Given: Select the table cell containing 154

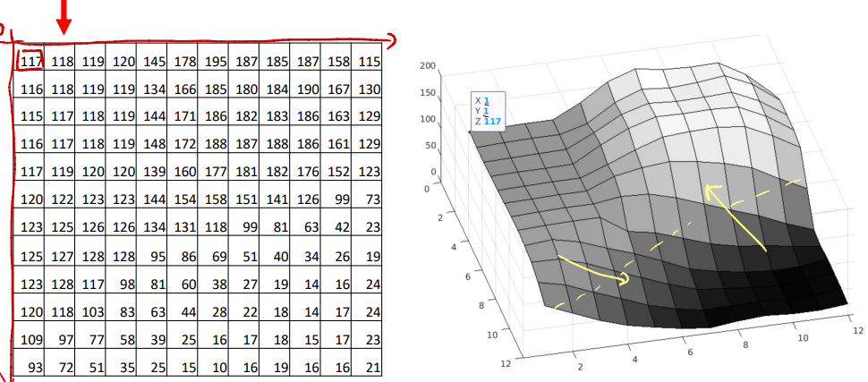Looking at the screenshot, I should coord(183,195).
